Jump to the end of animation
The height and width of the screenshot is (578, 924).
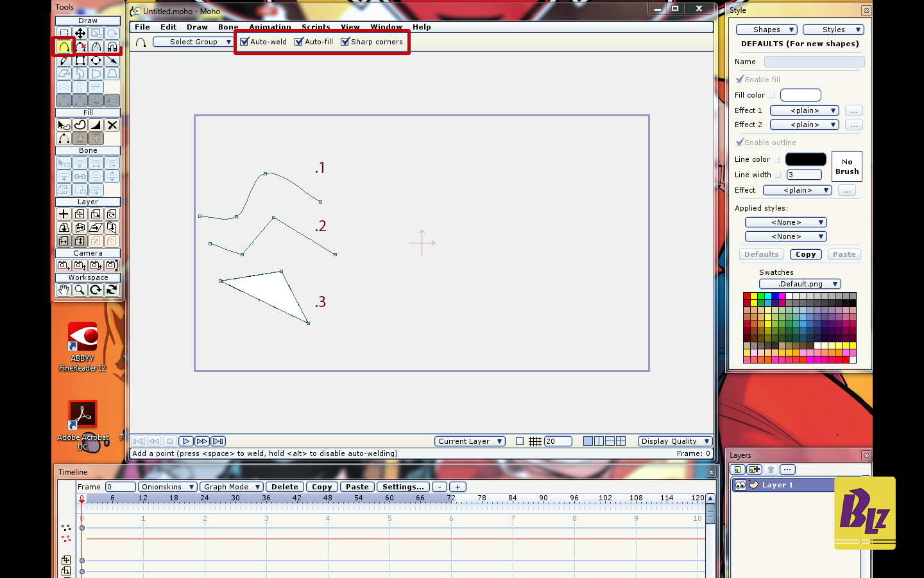point(218,441)
